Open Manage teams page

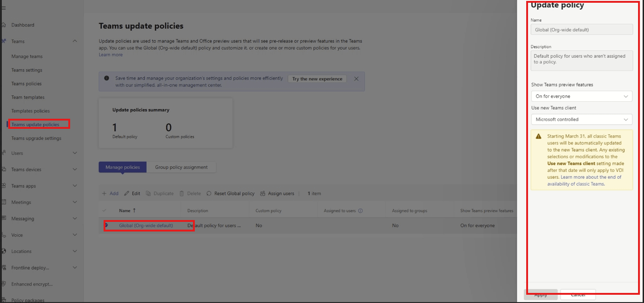click(27, 56)
